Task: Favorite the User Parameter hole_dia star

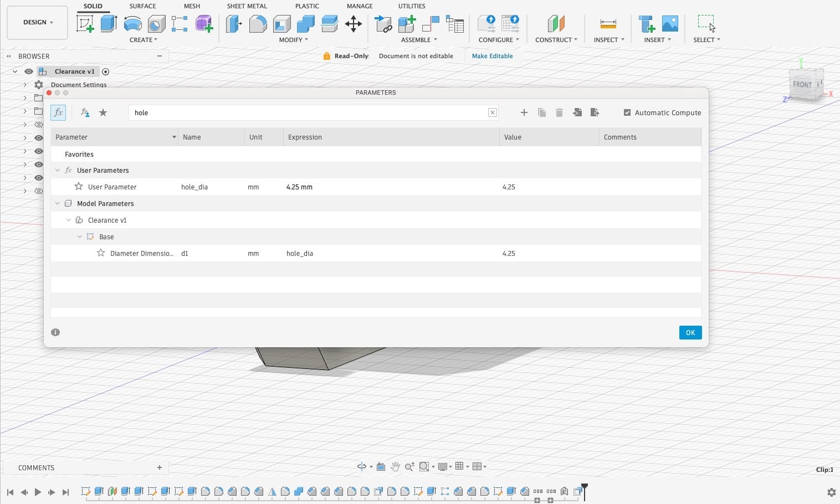Action: pyautogui.click(x=79, y=187)
